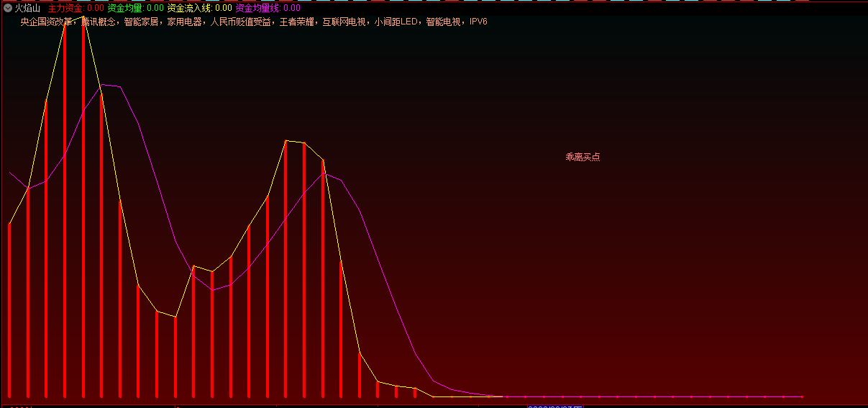868x408 pixels.
Task: Click the 互联网电视 concept tag
Action: (x=344, y=22)
